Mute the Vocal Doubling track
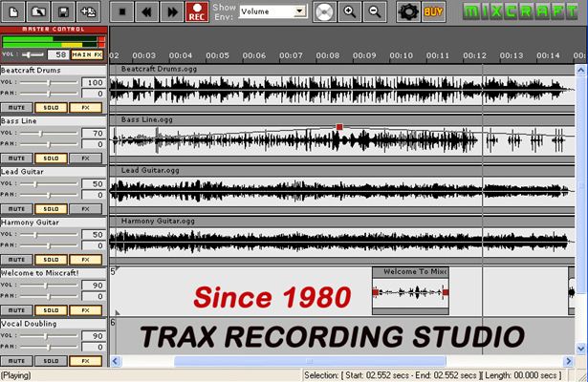588x382 pixels. pyautogui.click(x=16, y=361)
